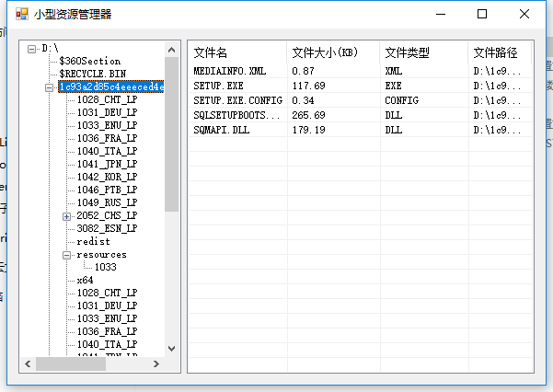Image resolution: width=553 pixels, height=392 pixels.
Task: Select the SQMAPI.DLL file row
Action: [360, 130]
